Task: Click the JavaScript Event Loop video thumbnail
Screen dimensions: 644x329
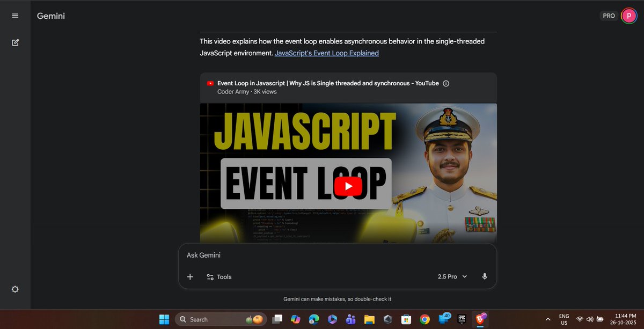Action: point(348,173)
